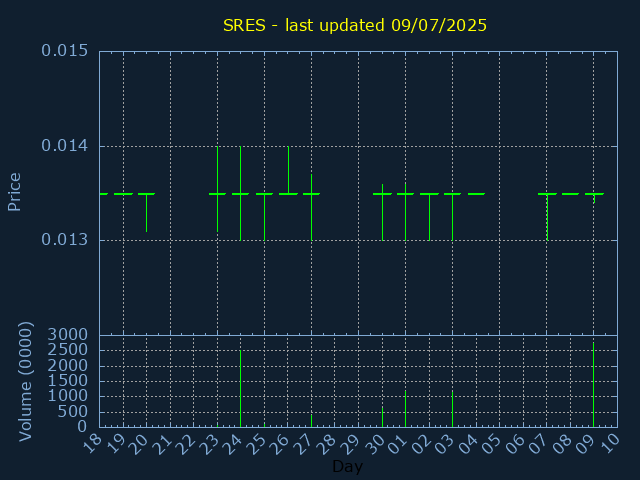
Task: Click day label 08 on x-axis
Action: pyautogui.click(x=563, y=444)
